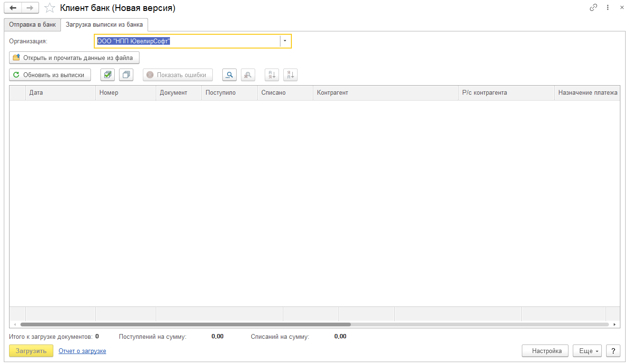The image size is (628, 364).
Task: Click the scrollbar left arrow
Action: click(15, 325)
